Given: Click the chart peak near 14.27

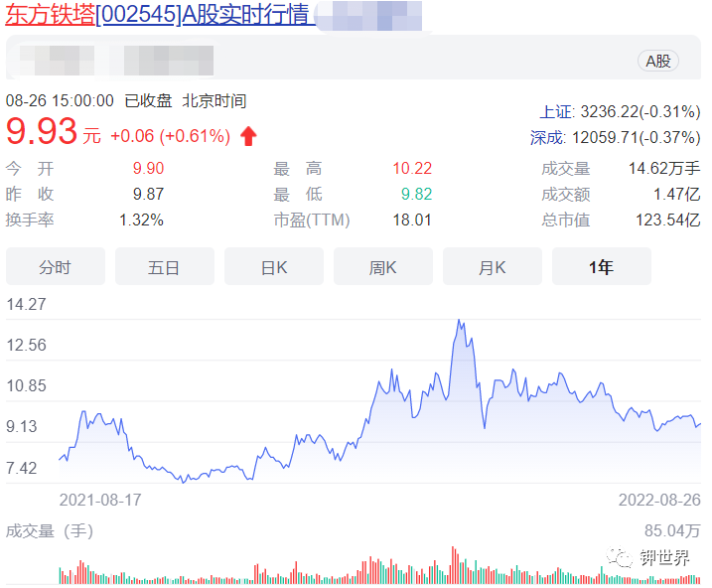Looking at the screenshot, I should click(459, 321).
